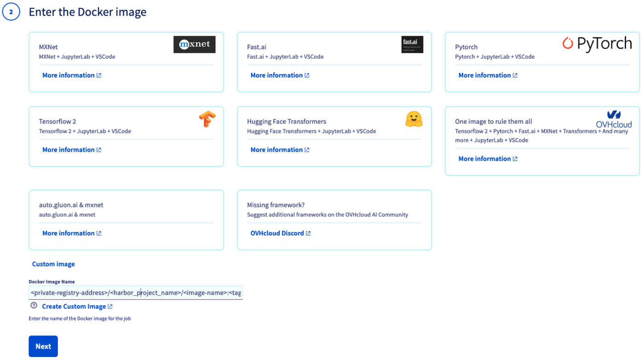The width and height of the screenshot is (644, 363).
Task: Open the OVHcloud Discord link
Action: pos(280,233)
